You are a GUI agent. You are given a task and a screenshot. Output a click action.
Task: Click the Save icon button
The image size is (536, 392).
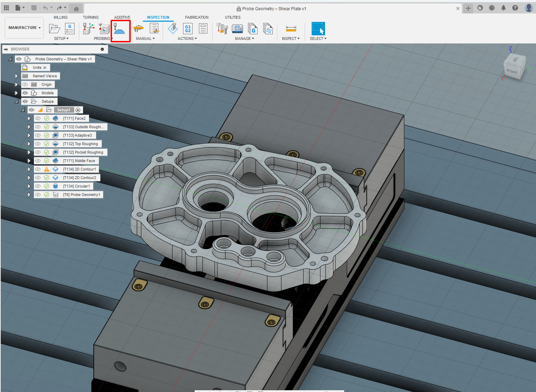(x=34, y=8)
